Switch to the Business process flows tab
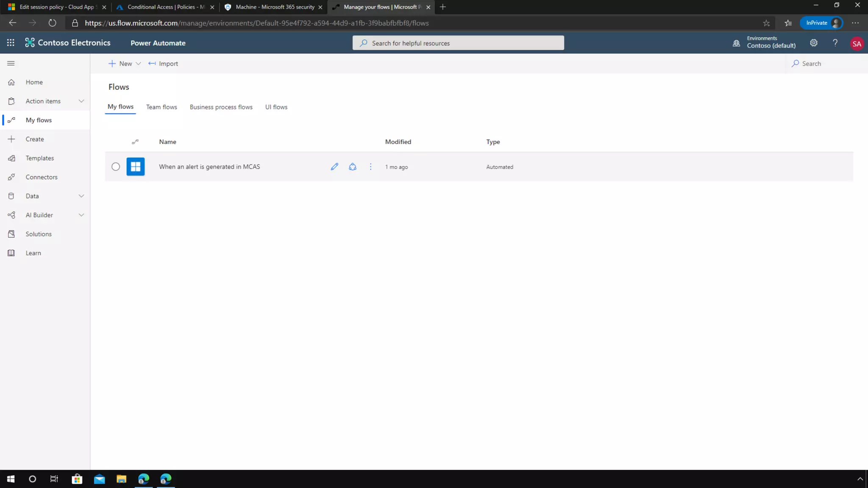868x488 pixels. coord(221,107)
